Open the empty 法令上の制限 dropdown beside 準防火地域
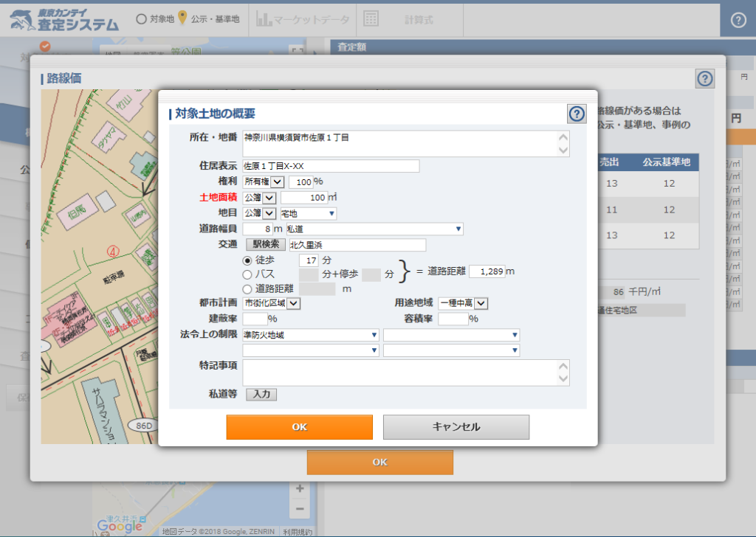The image size is (756, 537). (x=451, y=335)
